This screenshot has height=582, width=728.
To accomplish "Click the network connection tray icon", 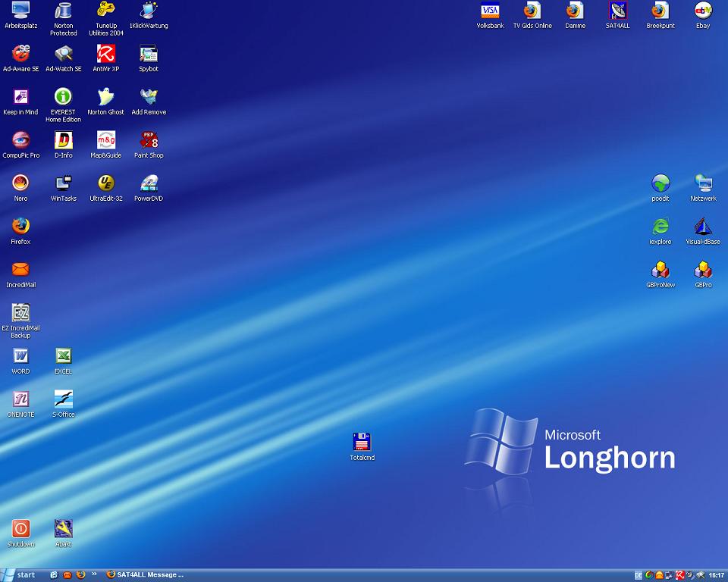I will (670, 575).
